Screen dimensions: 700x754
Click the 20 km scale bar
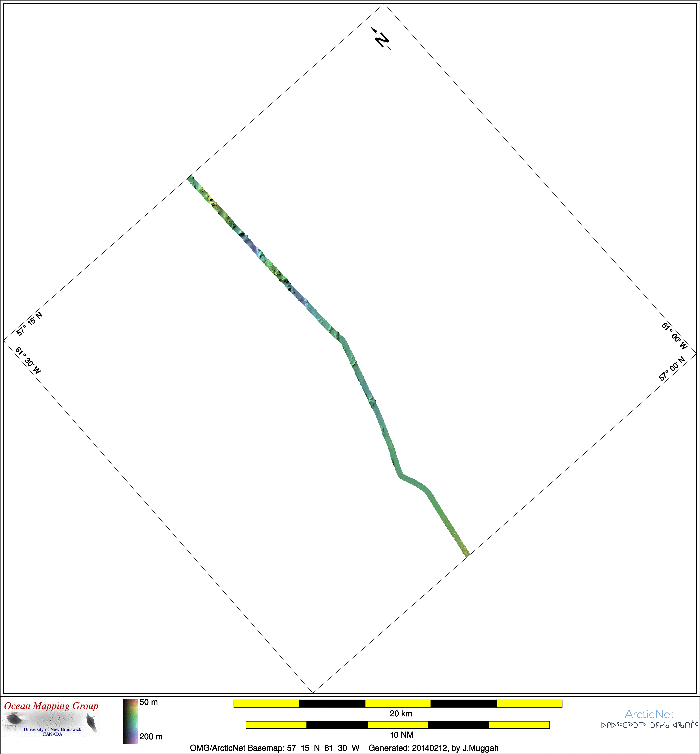[x=398, y=704]
